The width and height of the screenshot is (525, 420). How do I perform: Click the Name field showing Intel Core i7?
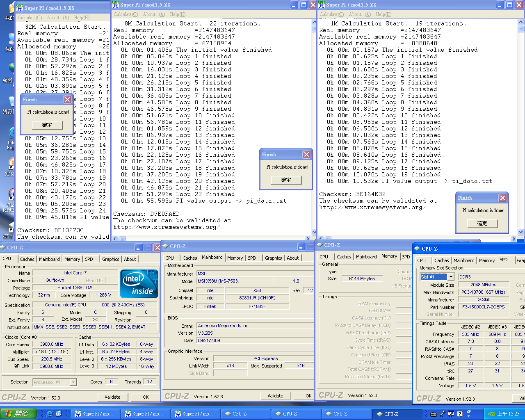(x=75, y=273)
